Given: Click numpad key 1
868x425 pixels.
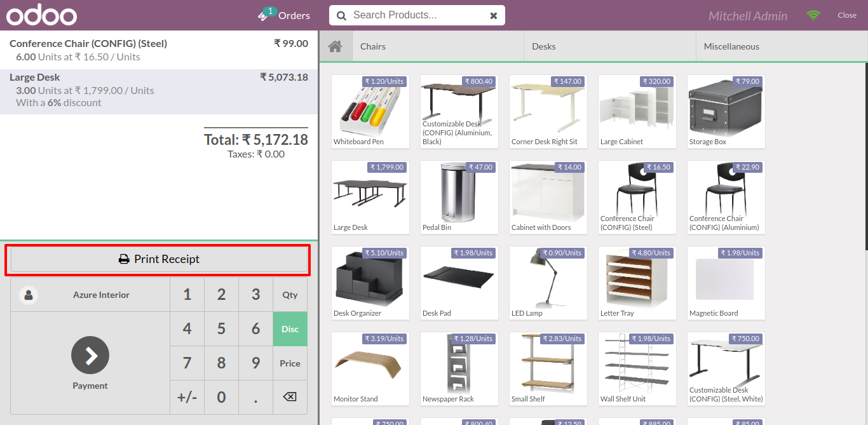Looking at the screenshot, I should [x=187, y=295].
